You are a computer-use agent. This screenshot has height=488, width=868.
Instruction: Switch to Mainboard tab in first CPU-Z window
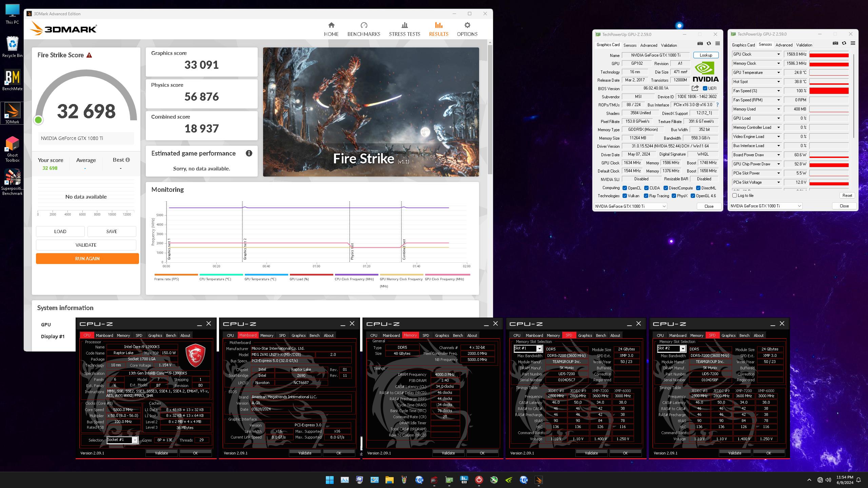coord(104,335)
